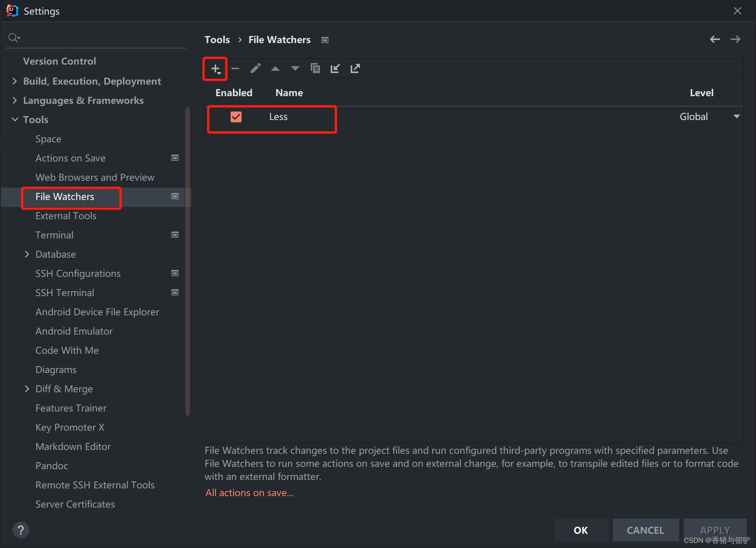Viewport: 756px width, 548px height.
Task: Copy the selected file watcher
Action: [315, 69]
